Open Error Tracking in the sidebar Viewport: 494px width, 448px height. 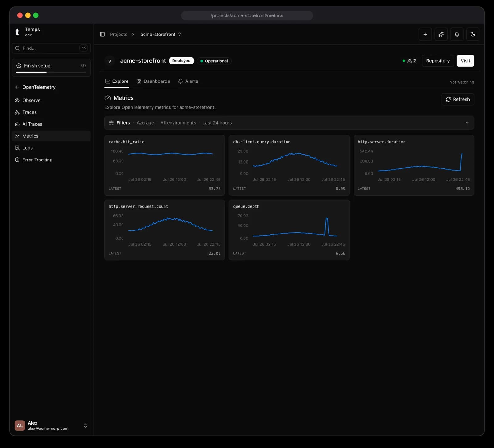click(51, 160)
